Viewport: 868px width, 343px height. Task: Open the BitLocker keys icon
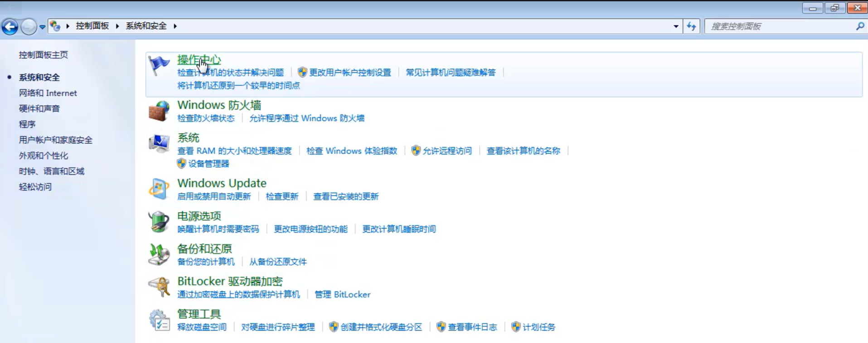159,287
